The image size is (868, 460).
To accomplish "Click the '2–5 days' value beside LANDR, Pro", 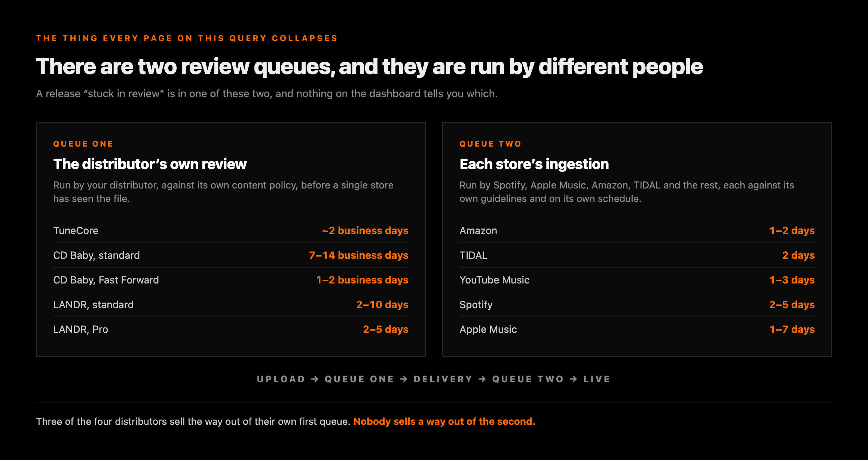I will click(385, 329).
